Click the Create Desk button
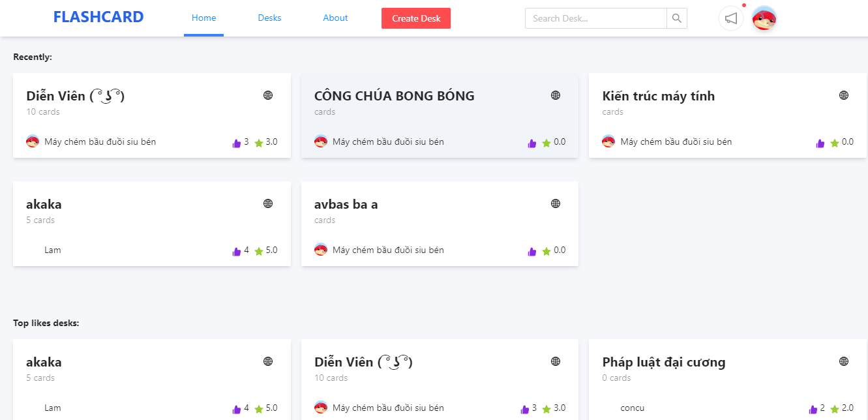 415,18
